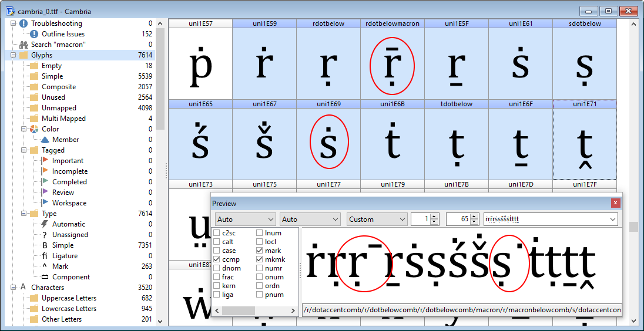Select the Glyphs folder icon
Image resolution: width=644 pixels, height=331 pixels.
24,55
